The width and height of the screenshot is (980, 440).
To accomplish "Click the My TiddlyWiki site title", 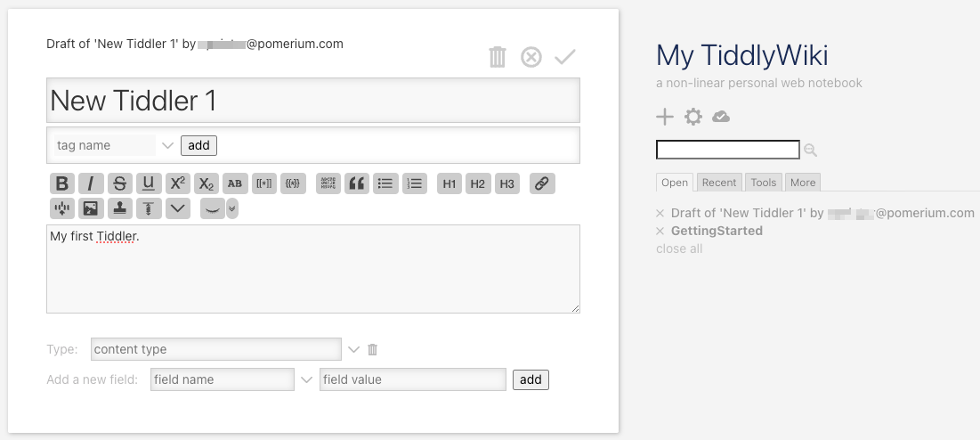I will (x=741, y=55).
